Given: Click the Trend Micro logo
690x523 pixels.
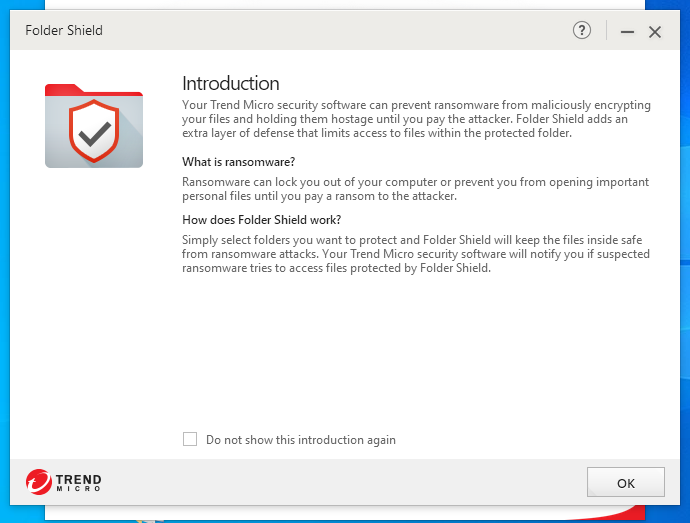Looking at the screenshot, I should tap(63, 482).
